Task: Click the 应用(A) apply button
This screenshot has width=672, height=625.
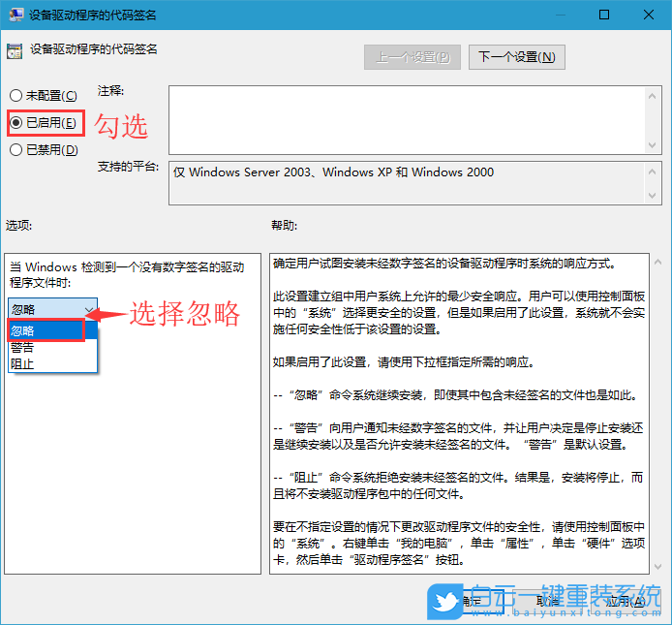Action: pyautogui.click(x=626, y=602)
